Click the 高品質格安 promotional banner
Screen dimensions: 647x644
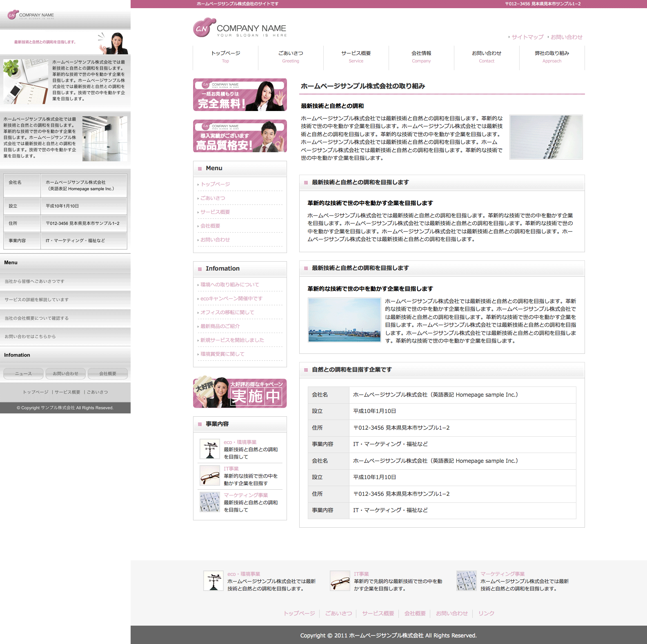[240, 136]
